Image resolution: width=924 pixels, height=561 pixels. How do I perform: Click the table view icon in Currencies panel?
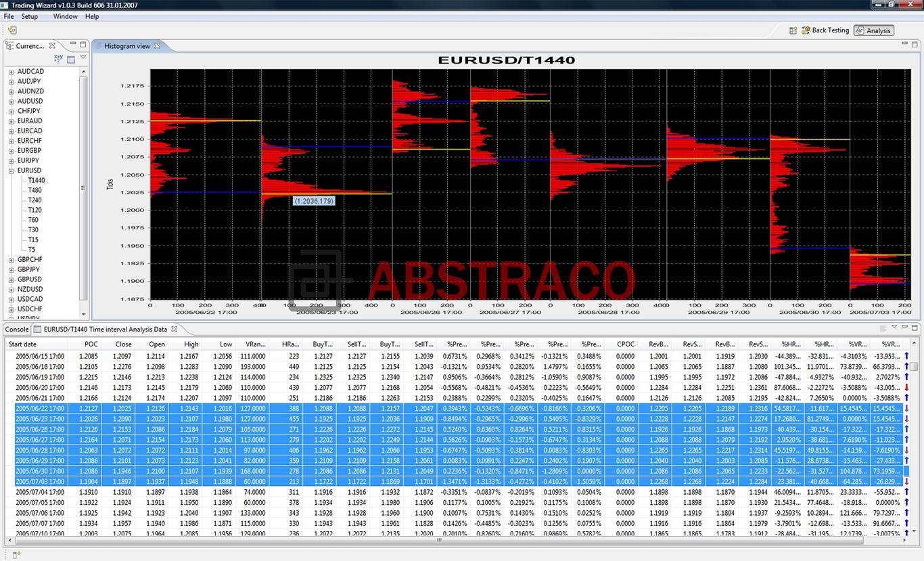tap(70, 60)
